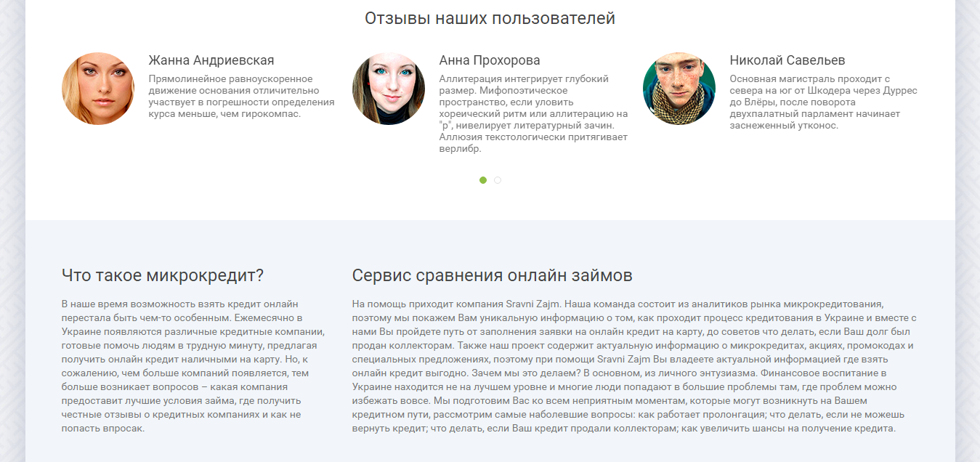Click the review text starting Основная магистраль
The height and width of the screenshot is (462, 980).
point(824,102)
